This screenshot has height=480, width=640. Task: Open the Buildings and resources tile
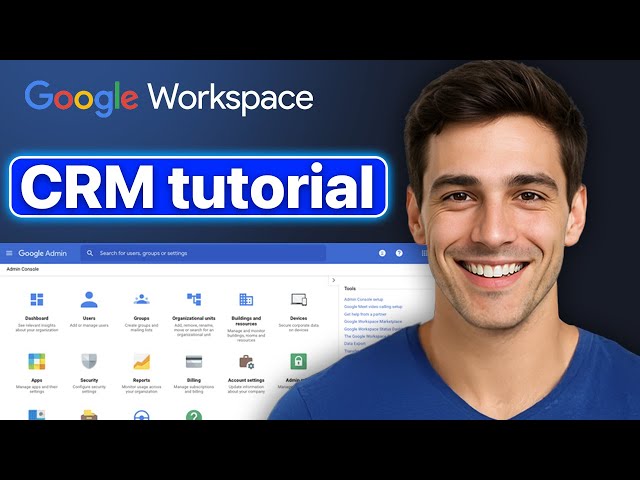(x=246, y=317)
